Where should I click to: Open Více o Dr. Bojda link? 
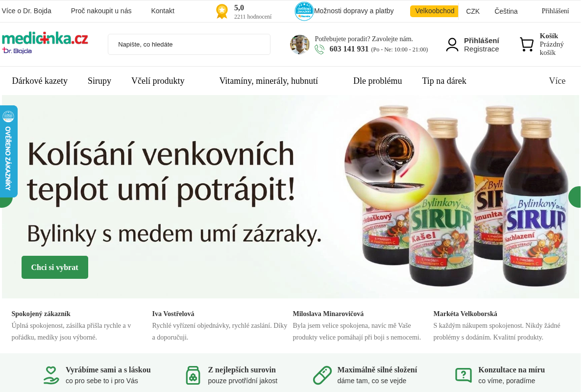click(x=26, y=11)
